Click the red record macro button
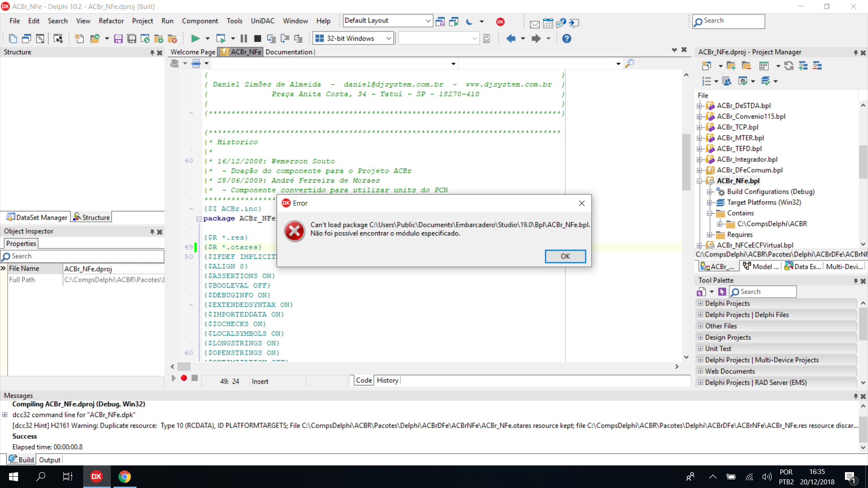Viewport: 868px width, 488px height. [x=184, y=378]
